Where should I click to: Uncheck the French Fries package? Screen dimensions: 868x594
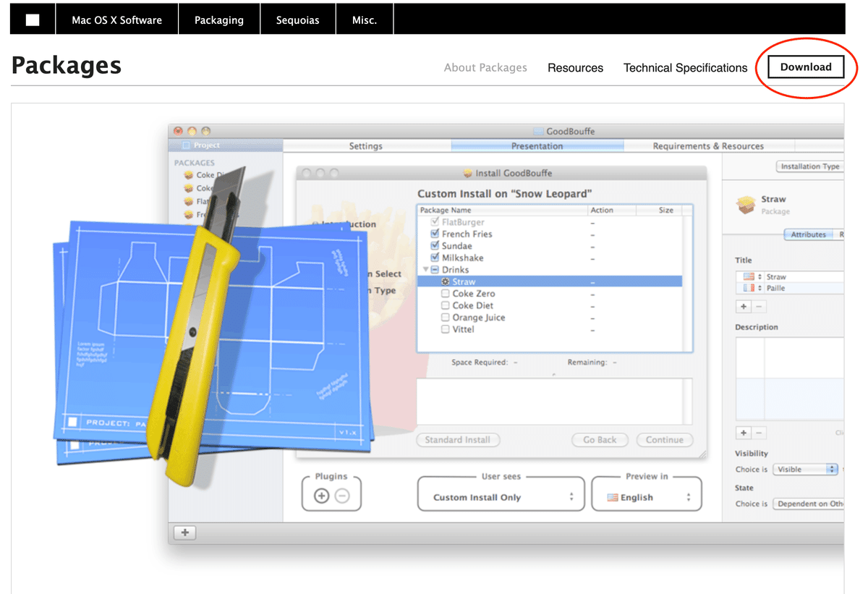pos(434,234)
